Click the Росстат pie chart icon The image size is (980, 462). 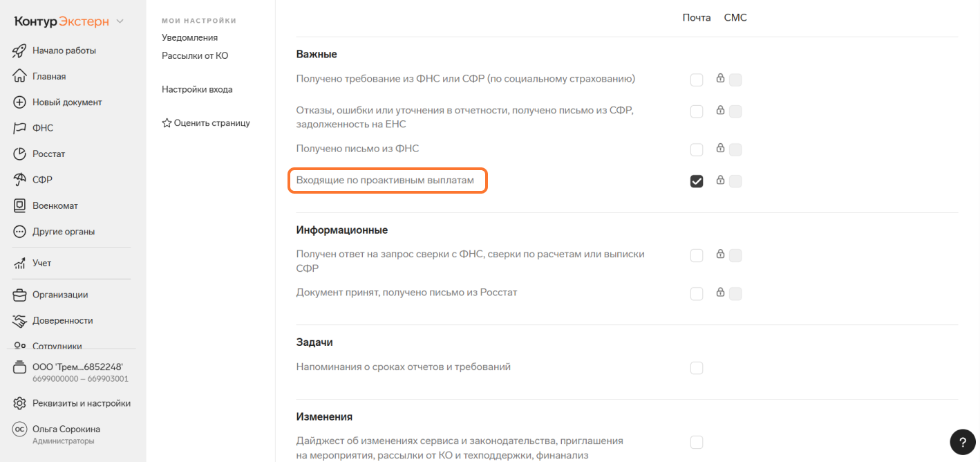20,154
